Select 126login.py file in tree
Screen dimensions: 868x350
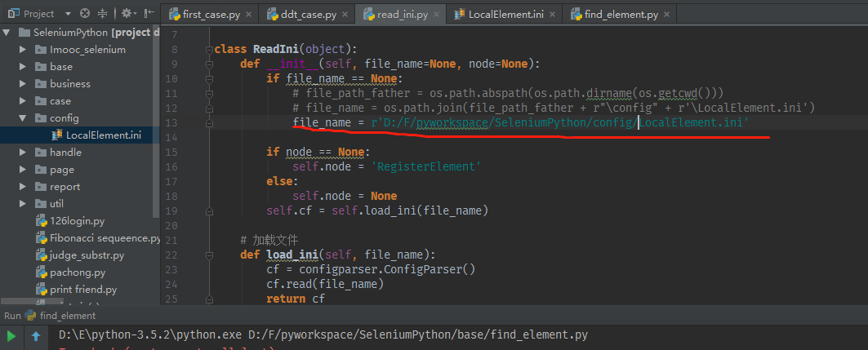pos(77,220)
